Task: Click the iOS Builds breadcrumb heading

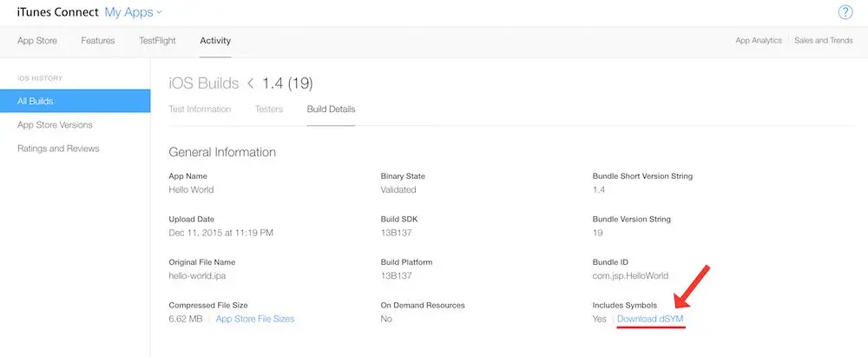Action: [204, 83]
